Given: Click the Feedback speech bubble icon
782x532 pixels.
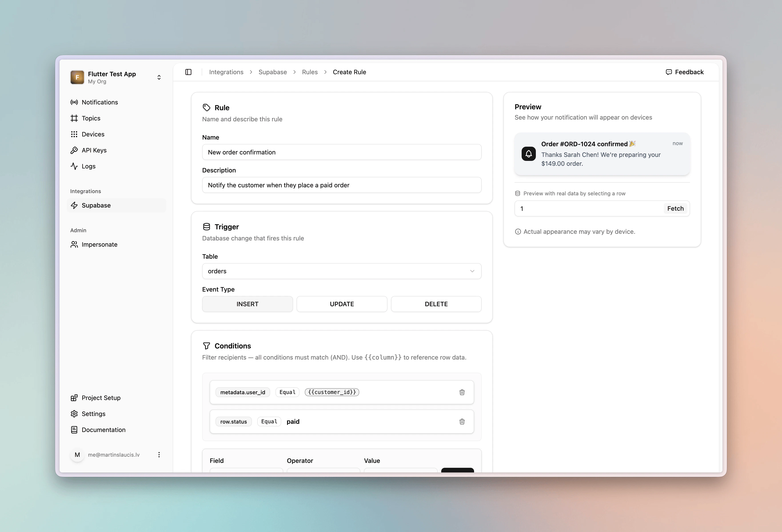Looking at the screenshot, I should point(669,72).
